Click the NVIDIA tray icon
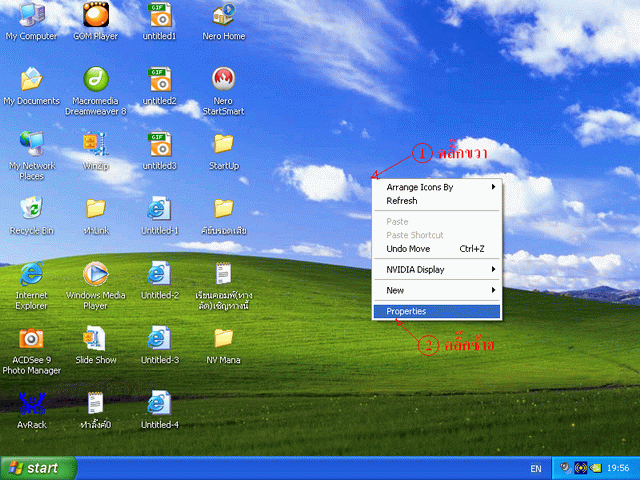Viewport: 640px width, 480px height. 596,468
